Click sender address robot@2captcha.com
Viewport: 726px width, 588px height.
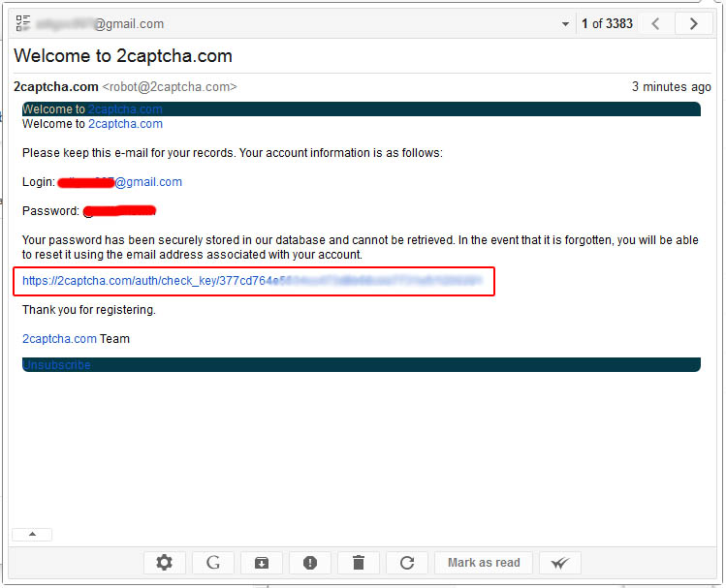[x=170, y=87]
